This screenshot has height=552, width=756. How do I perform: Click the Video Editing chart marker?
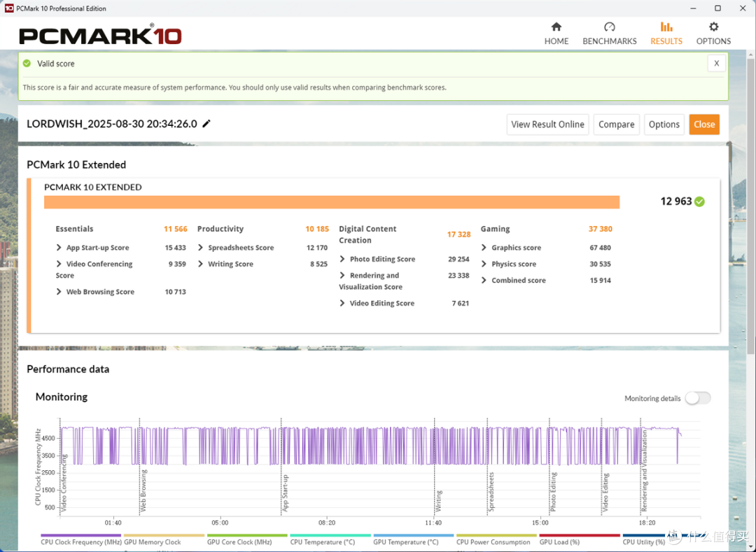[605, 493]
